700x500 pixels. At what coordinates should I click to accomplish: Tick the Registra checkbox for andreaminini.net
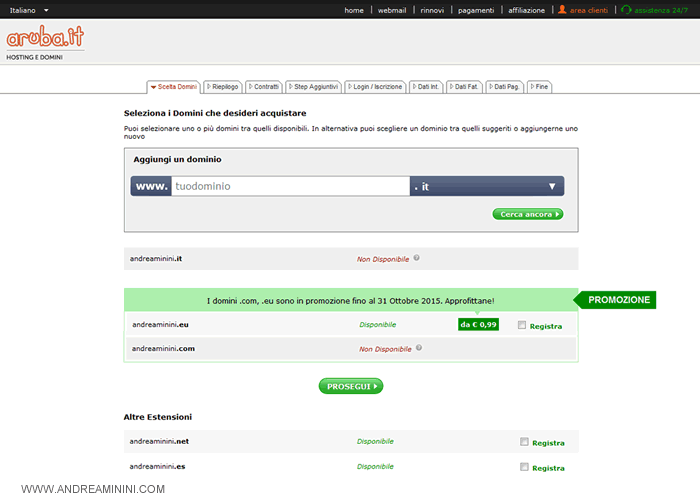tap(524, 442)
